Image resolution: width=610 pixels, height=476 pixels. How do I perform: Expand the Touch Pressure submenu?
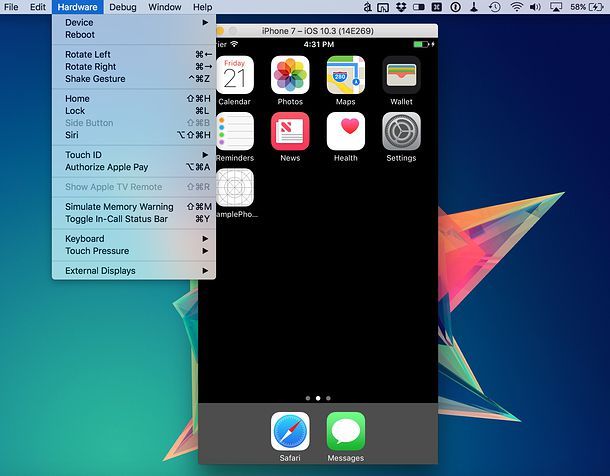(x=134, y=251)
